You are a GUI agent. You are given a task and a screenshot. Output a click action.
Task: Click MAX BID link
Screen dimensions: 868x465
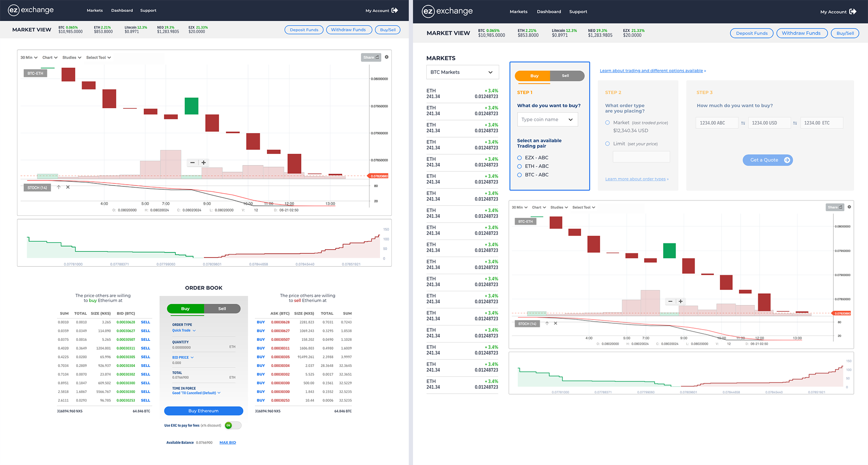(x=228, y=442)
